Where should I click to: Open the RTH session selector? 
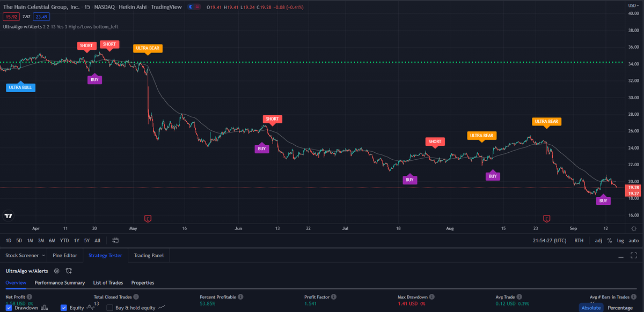pyautogui.click(x=579, y=241)
